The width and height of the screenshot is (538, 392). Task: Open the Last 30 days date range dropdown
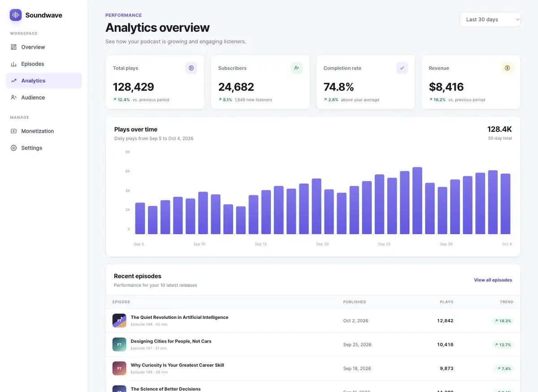490,20
